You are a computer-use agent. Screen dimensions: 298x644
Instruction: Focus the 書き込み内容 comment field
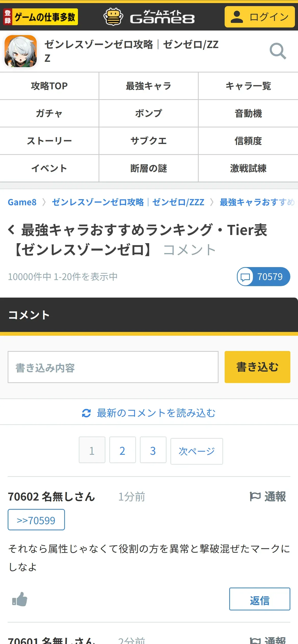(113, 367)
